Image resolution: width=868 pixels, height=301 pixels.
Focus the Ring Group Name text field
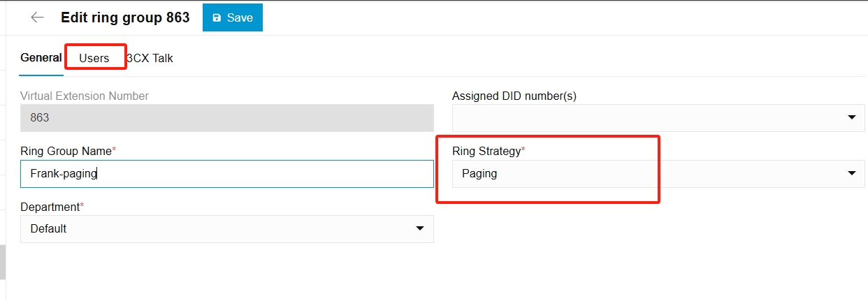pyautogui.click(x=226, y=173)
